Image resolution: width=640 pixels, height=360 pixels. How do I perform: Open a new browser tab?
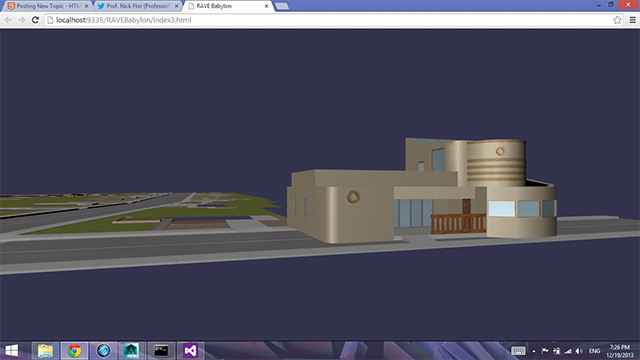282,6
